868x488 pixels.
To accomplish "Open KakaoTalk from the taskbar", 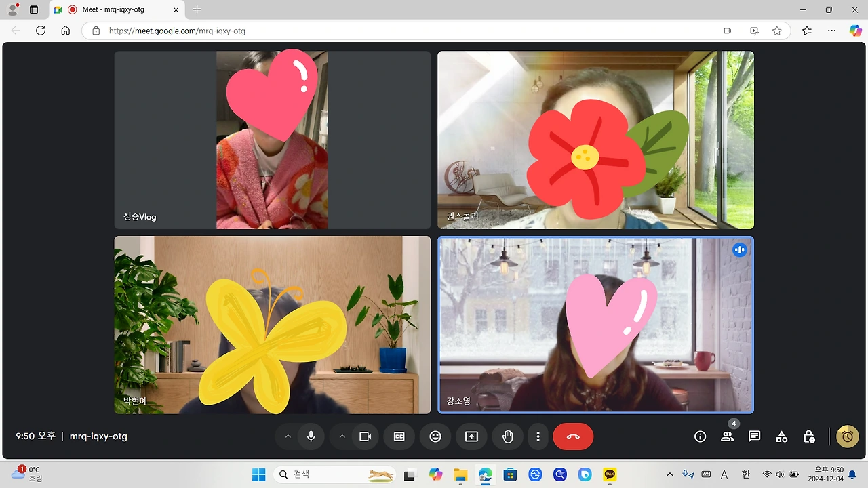I will pos(610,474).
